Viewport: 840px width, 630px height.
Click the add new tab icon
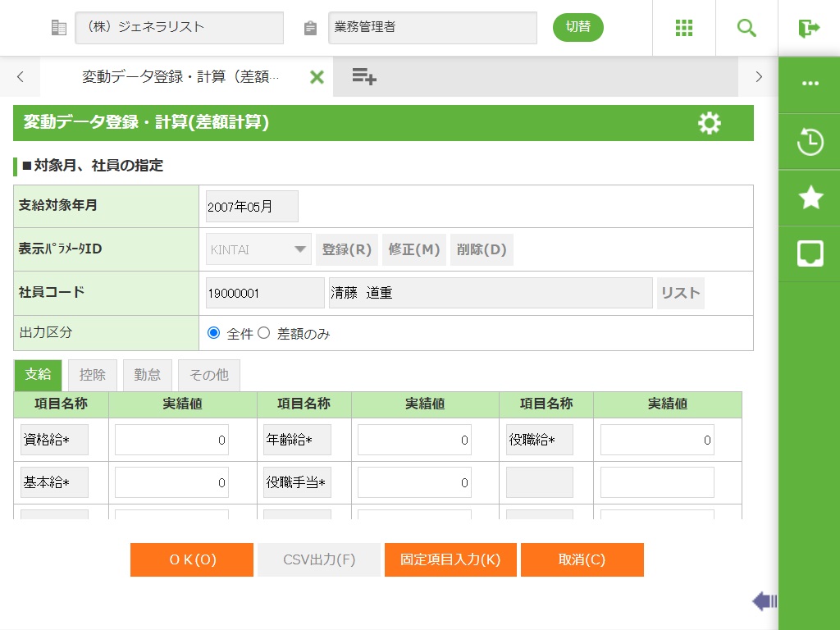(364, 77)
